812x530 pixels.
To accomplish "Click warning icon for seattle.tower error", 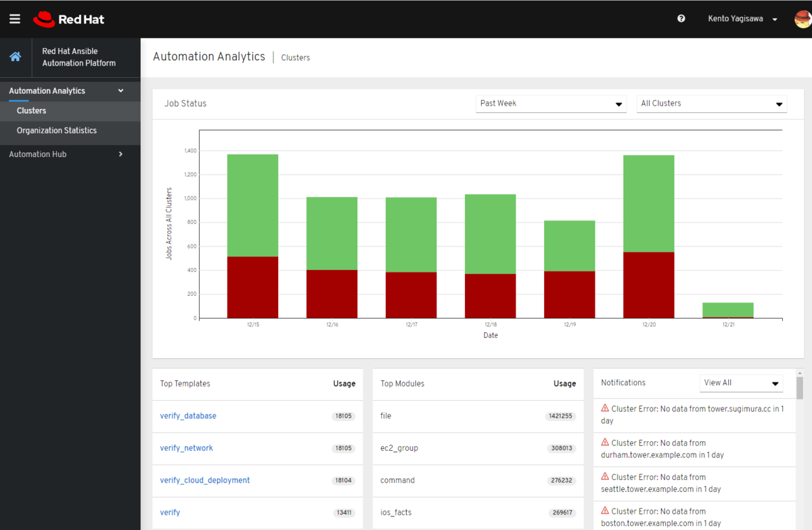I will pos(605,476).
